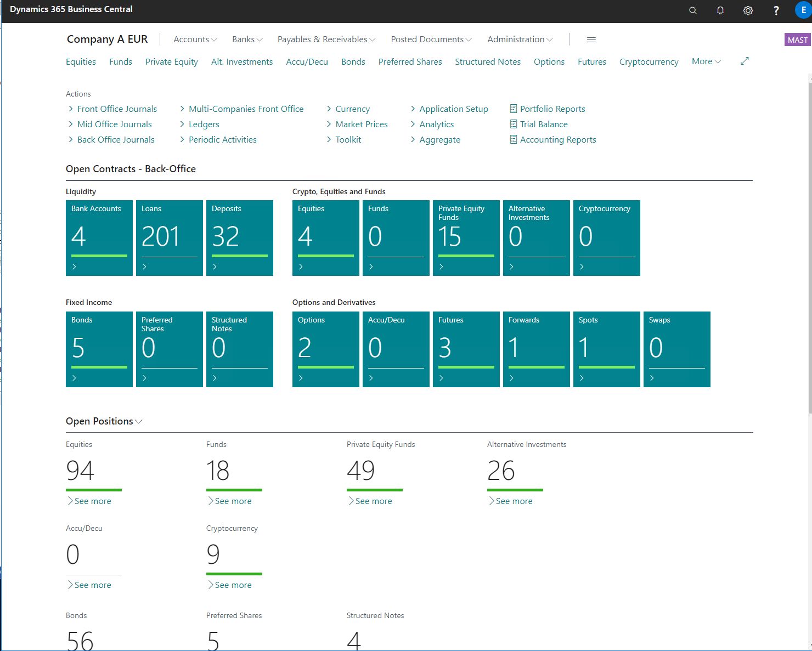Open the Bonds navigation item
This screenshot has height=651, width=812.
click(x=353, y=61)
